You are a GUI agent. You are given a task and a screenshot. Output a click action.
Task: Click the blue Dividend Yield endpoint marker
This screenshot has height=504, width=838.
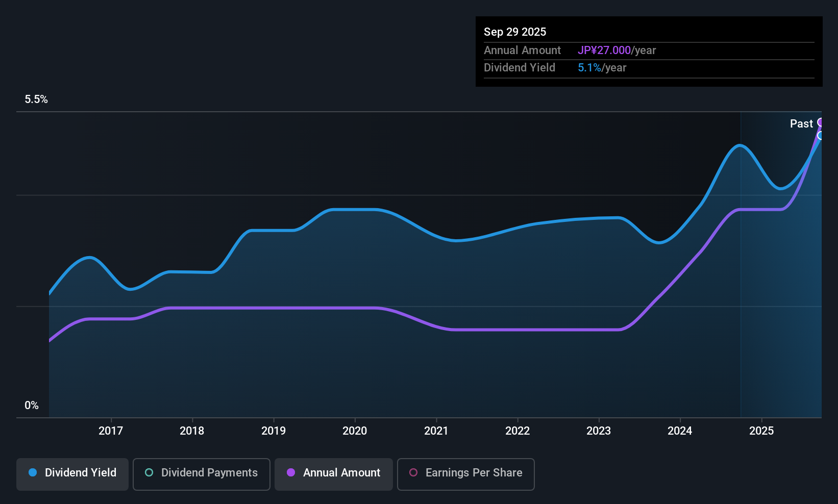pos(821,136)
